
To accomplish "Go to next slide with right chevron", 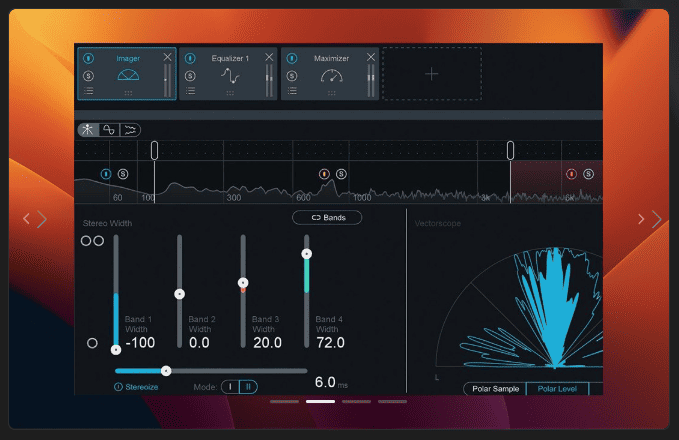I will tap(650, 219).
